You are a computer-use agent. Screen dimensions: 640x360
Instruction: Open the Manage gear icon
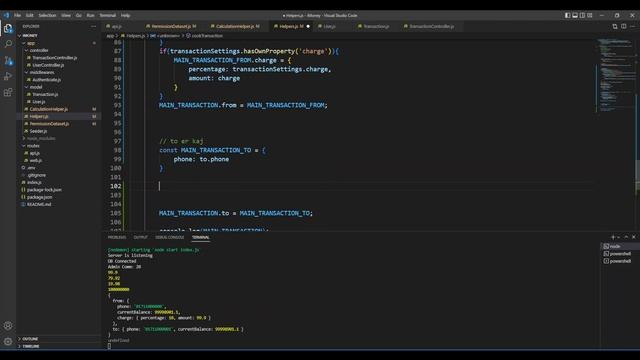[x=8, y=342]
